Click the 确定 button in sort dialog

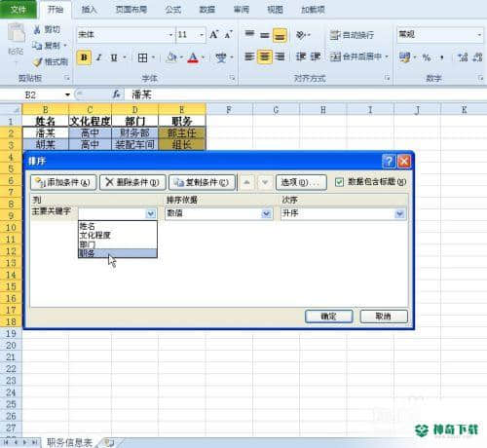coord(328,317)
